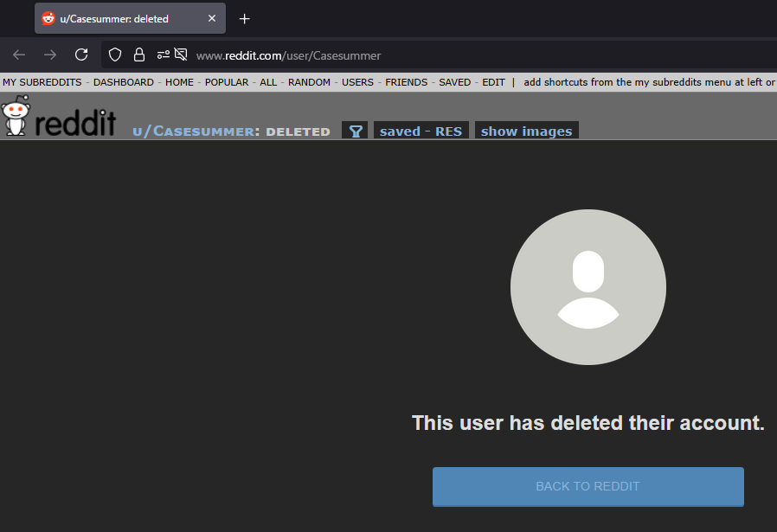Click the reddit wordmark text logo
This screenshot has height=532, width=777.
point(75,121)
